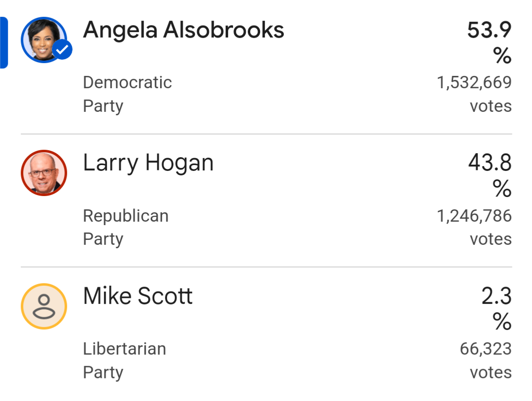
Task: Open Angela Alsobrooks candidate name
Action: point(184,30)
